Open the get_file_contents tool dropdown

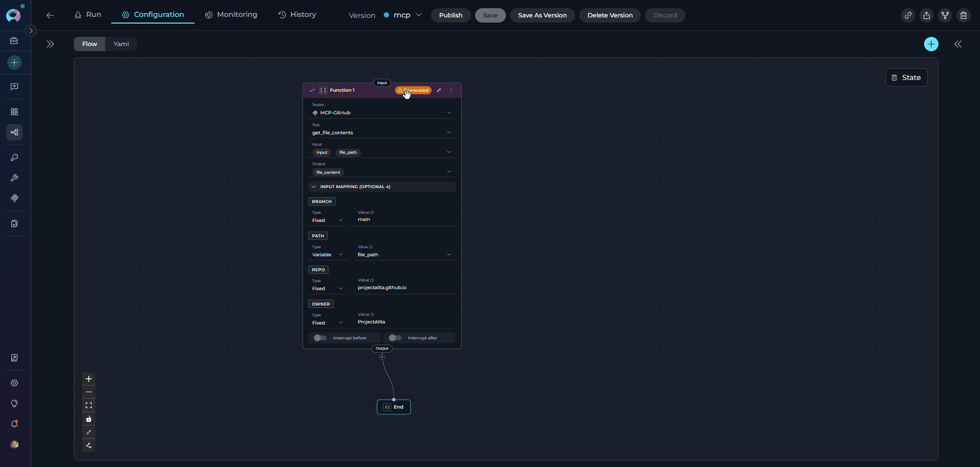(x=382, y=133)
